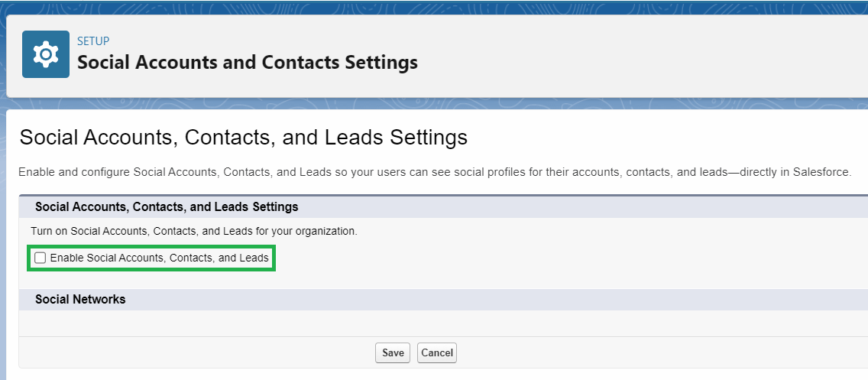Open the SETUP breadcrumb link
The width and height of the screenshot is (868, 380).
(x=93, y=41)
